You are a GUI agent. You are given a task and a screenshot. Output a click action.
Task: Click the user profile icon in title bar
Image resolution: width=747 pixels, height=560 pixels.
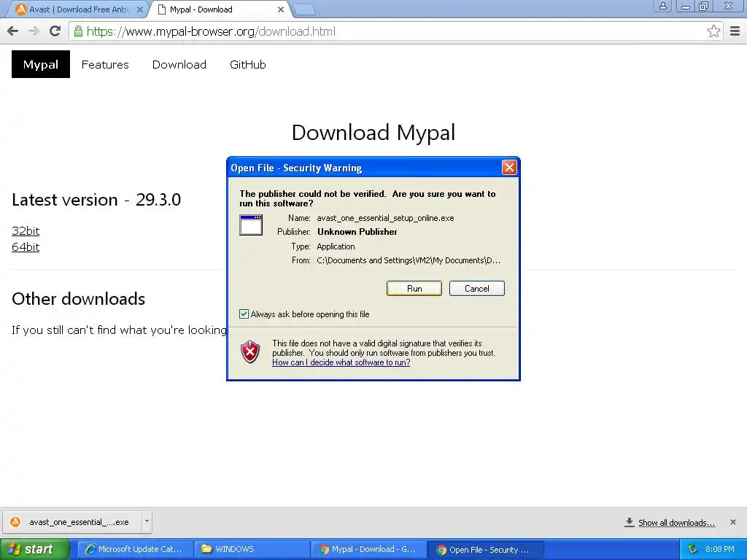(662, 6)
